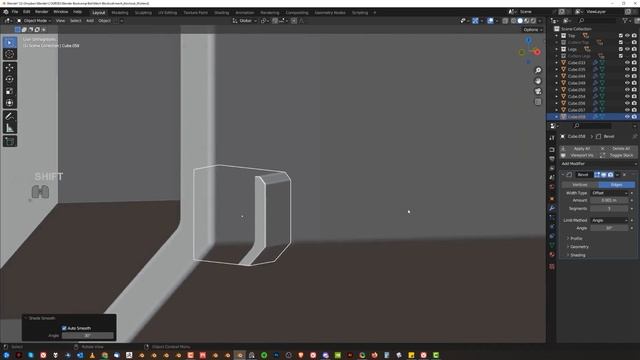This screenshot has height=360, width=640.
Task: Select the Cursor tool
Action: tap(10, 54)
